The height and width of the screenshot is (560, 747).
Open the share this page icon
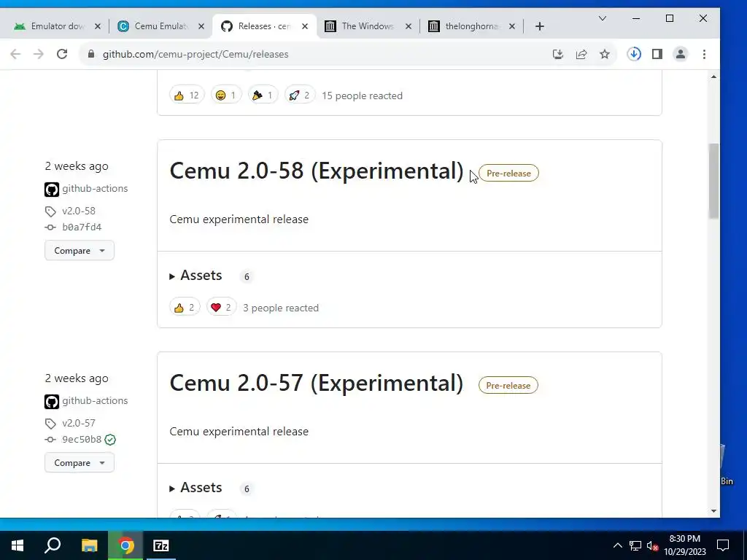coord(581,54)
